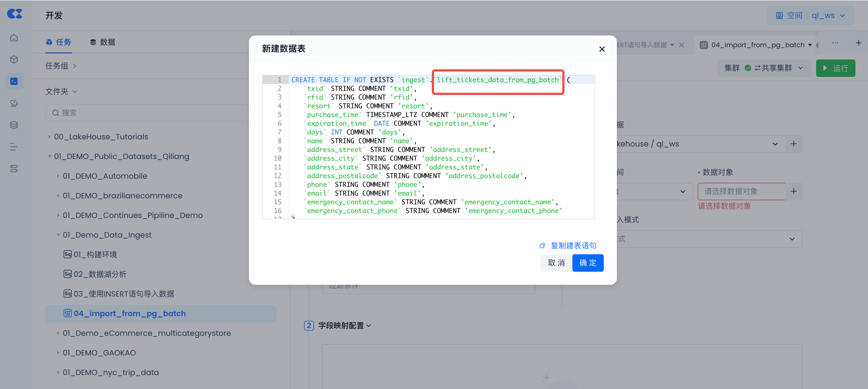Collapse the 01_Demo_Data_Ingest folder
Image resolution: width=868 pixels, height=389 pixels.
(x=58, y=235)
